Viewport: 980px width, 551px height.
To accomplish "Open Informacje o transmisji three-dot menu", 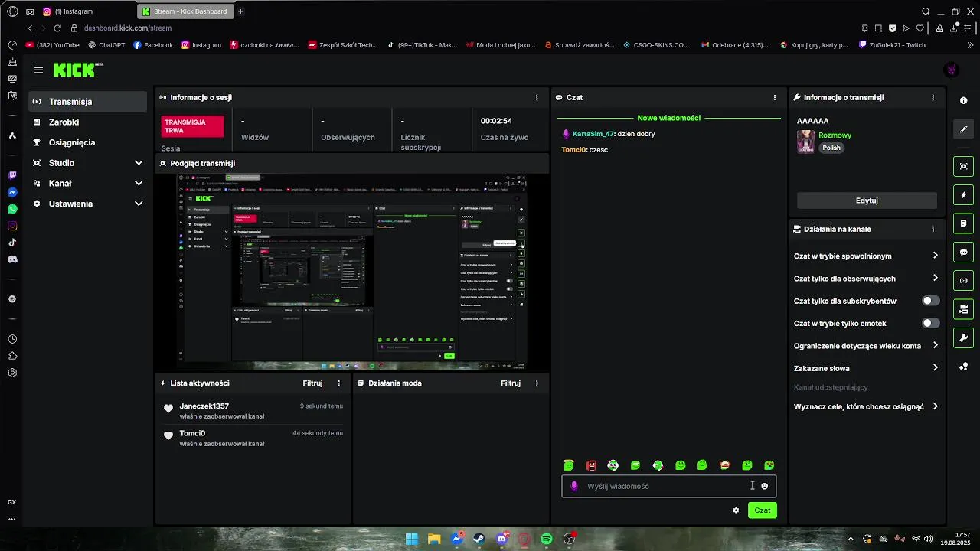I will 933,98.
